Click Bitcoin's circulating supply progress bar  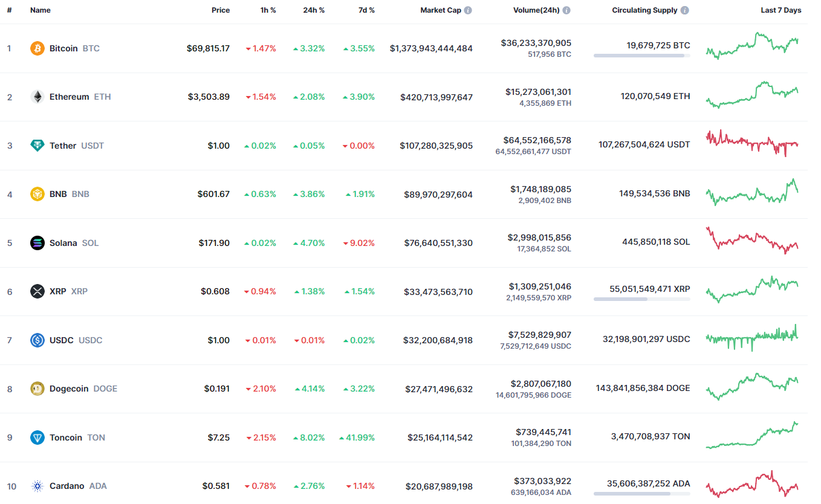641,56
